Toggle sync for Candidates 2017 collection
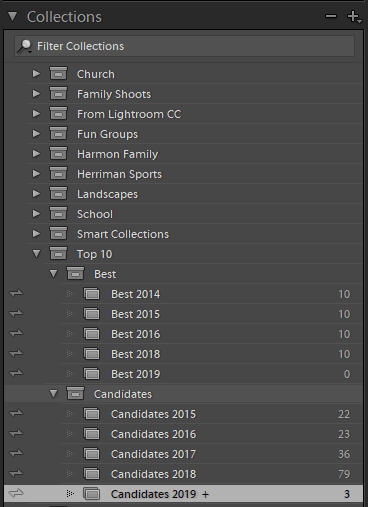 [16, 453]
